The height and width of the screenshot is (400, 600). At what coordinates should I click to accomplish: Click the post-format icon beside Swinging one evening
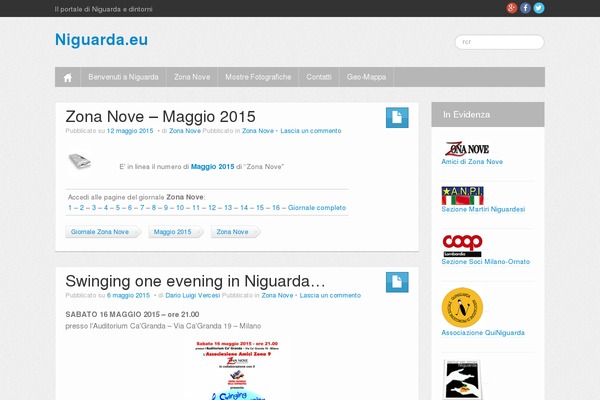point(397,282)
